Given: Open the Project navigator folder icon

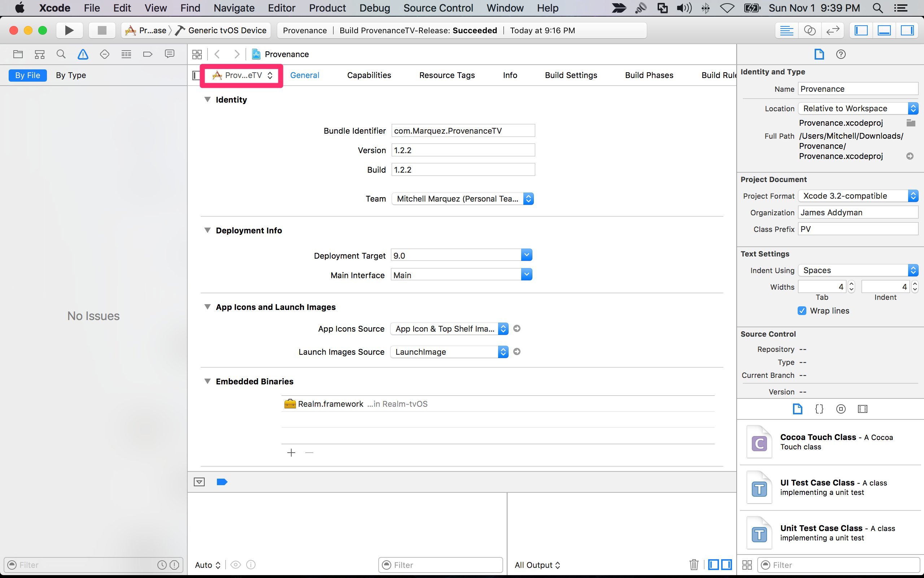Looking at the screenshot, I should (x=18, y=54).
